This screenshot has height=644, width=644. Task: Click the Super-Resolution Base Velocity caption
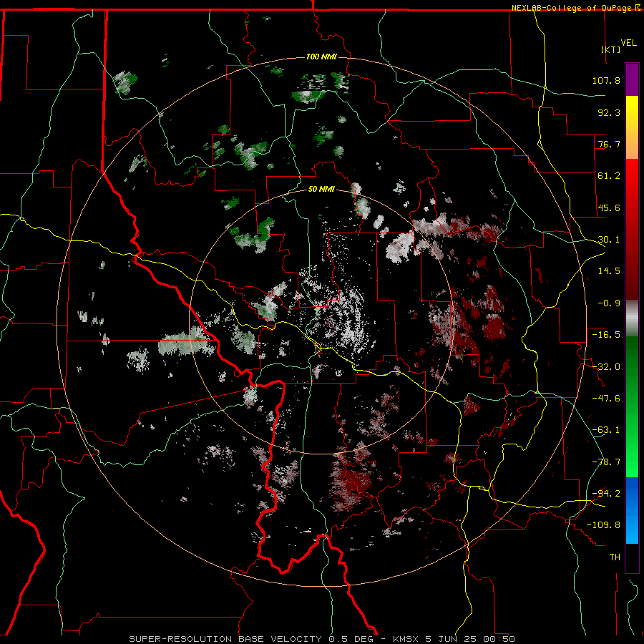click(x=322, y=639)
